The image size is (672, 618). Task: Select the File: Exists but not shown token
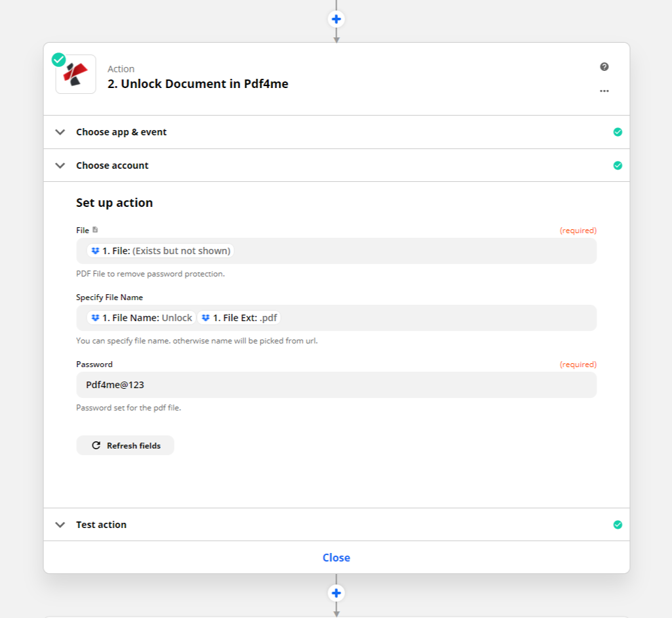click(161, 250)
